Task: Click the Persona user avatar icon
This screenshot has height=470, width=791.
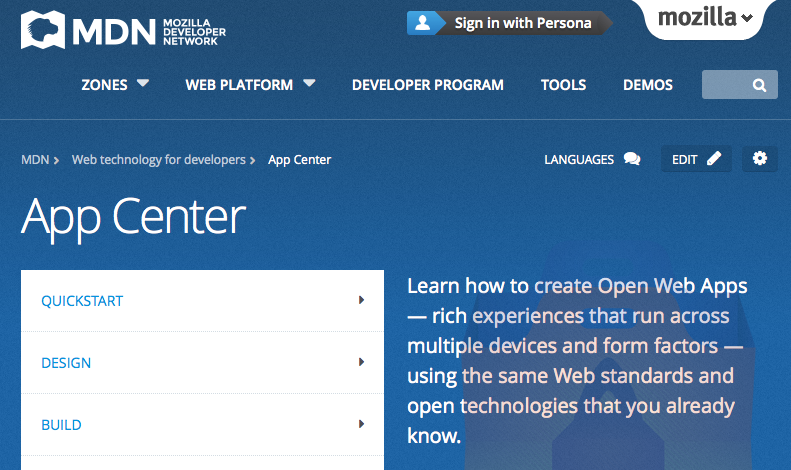Action: coord(423,23)
